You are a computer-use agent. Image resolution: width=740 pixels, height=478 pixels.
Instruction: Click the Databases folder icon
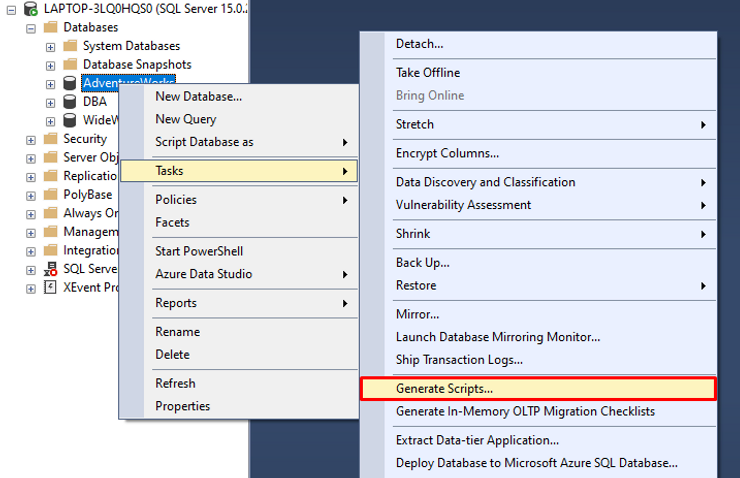tap(50, 27)
